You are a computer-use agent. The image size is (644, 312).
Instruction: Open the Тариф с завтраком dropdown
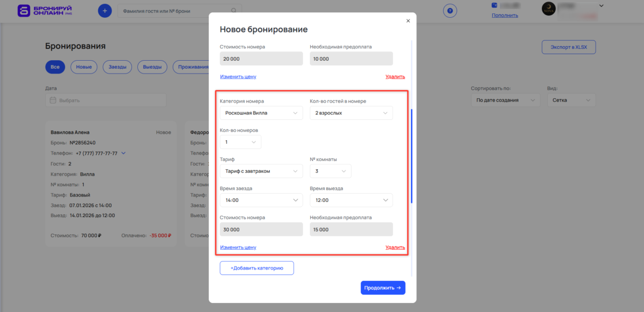point(261,171)
